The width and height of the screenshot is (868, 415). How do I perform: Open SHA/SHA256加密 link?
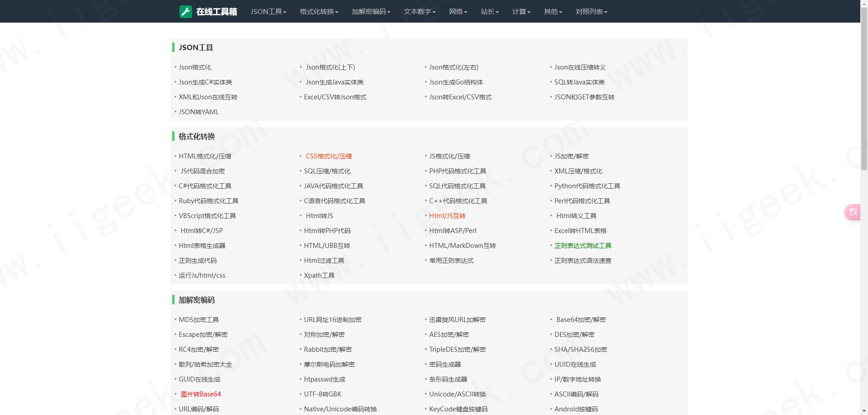tap(580, 350)
